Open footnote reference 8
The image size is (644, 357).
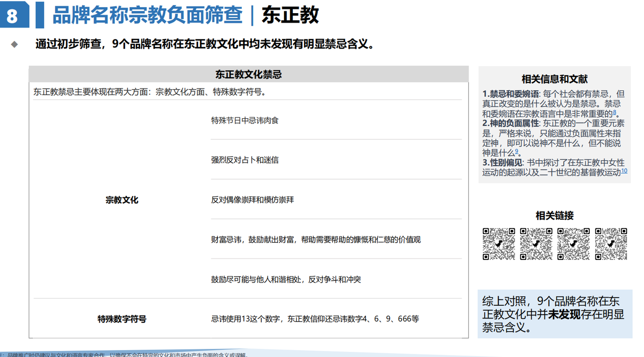pos(615,112)
